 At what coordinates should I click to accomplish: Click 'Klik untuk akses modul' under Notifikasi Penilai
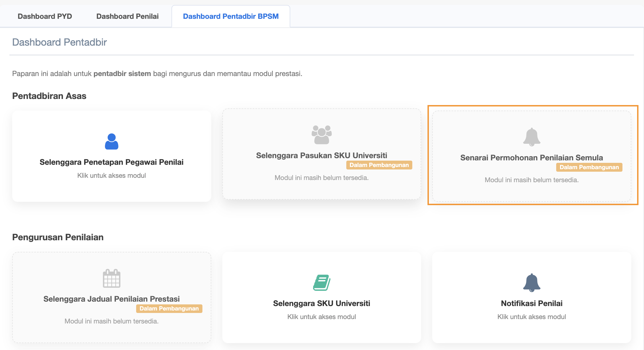tap(532, 317)
